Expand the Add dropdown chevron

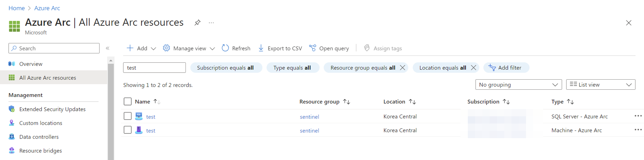(x=154, y=49)
